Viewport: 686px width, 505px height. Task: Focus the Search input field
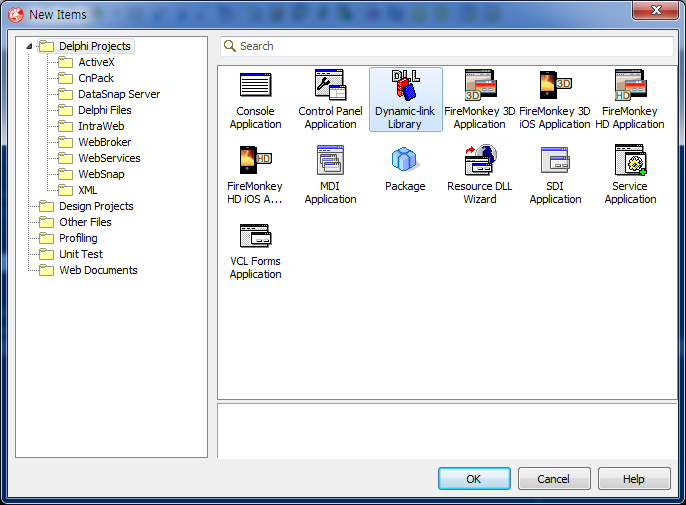(447, 46)
